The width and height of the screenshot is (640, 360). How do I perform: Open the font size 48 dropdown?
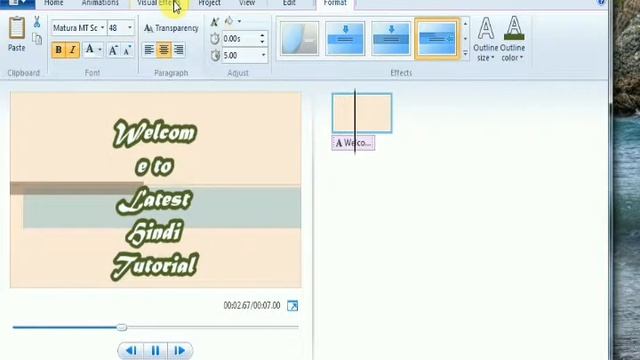pos(130,28)
